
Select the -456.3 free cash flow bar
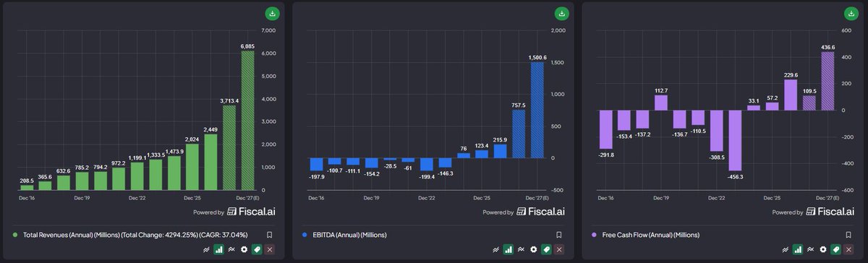(x=736, y=140)
